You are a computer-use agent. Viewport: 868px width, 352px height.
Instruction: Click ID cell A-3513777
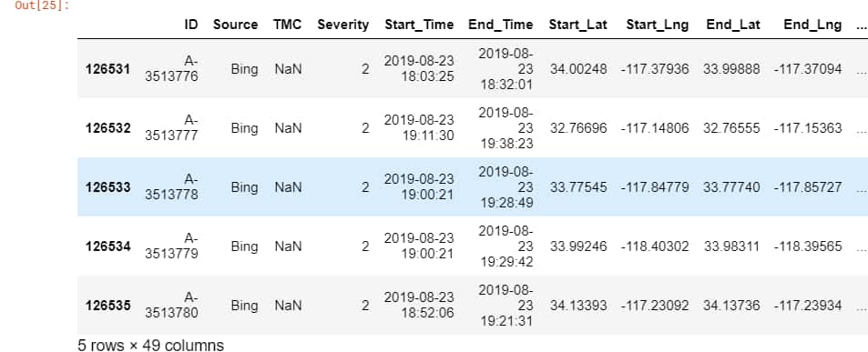pyautogui.click(x=171, y=128)
